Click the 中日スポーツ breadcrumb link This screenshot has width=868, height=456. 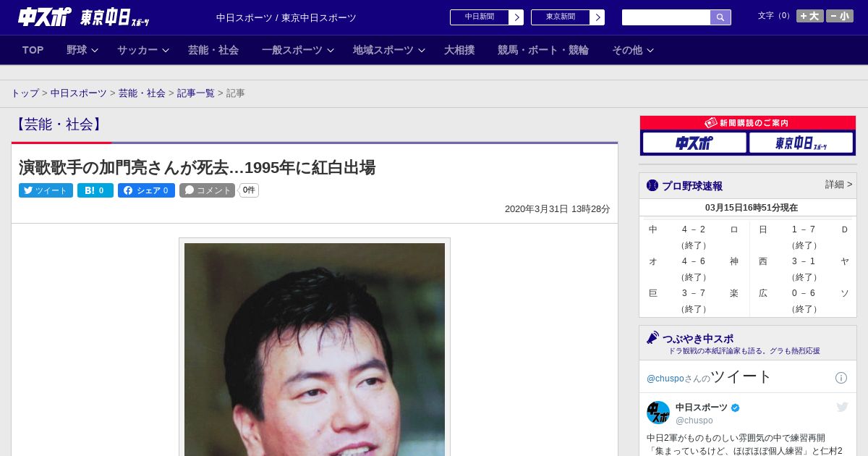pyautogui.click(x=79, y=93)
